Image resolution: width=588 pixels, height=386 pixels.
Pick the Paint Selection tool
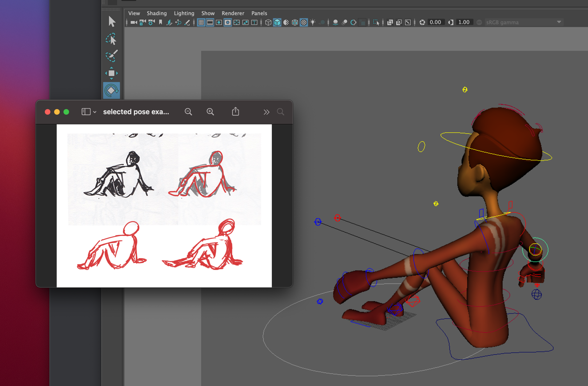pos(111,56)
